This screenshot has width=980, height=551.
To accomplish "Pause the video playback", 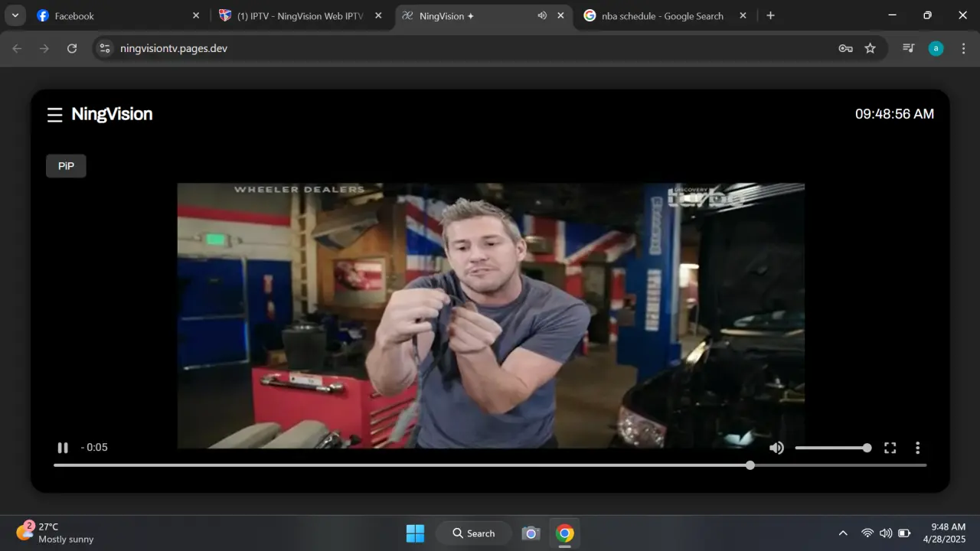I will click(63, 448).
